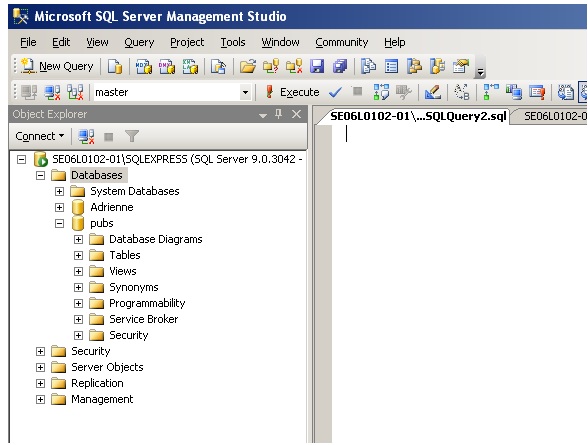The height and width of the screenshot is (445, 588).
Task: Switch to the SQLQuery2.sql tab
Action: pyautogui.click(x=418, y=116)
